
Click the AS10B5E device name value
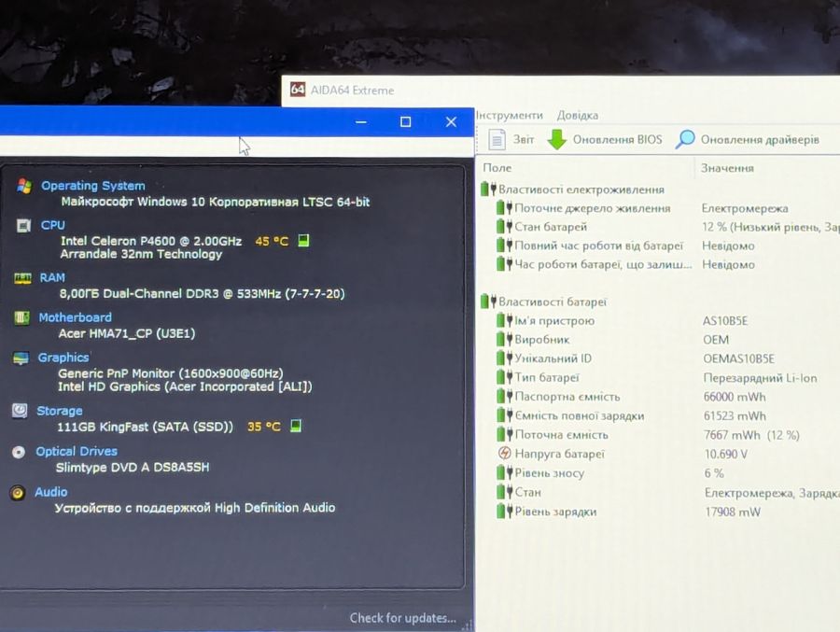click(x=725, y=320)
